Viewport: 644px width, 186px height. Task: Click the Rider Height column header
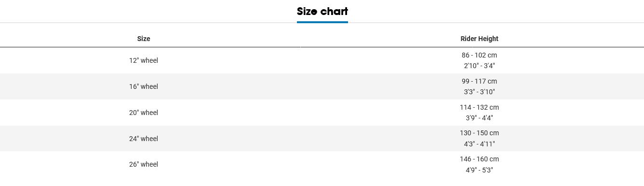[479, 39]
